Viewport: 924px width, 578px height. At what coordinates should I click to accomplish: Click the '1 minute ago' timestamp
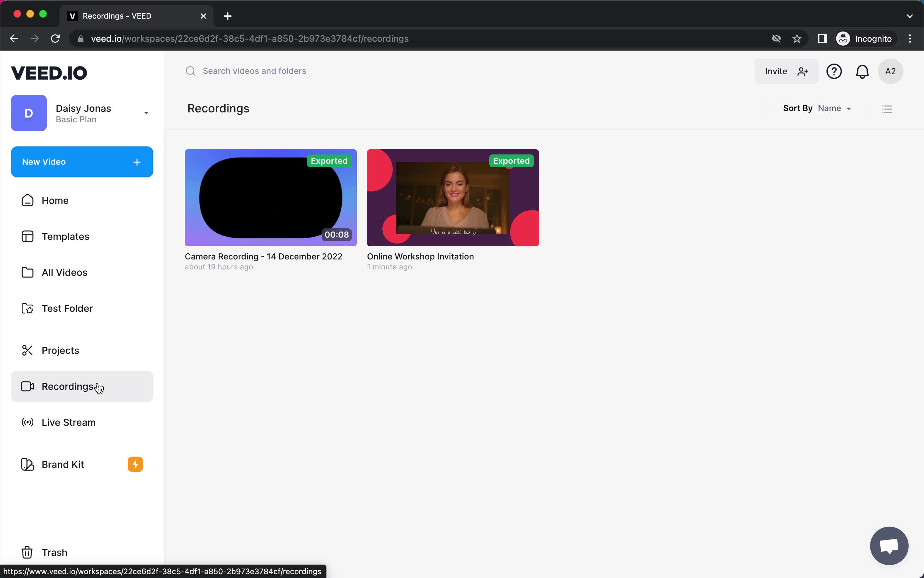[x=389, y=267]
